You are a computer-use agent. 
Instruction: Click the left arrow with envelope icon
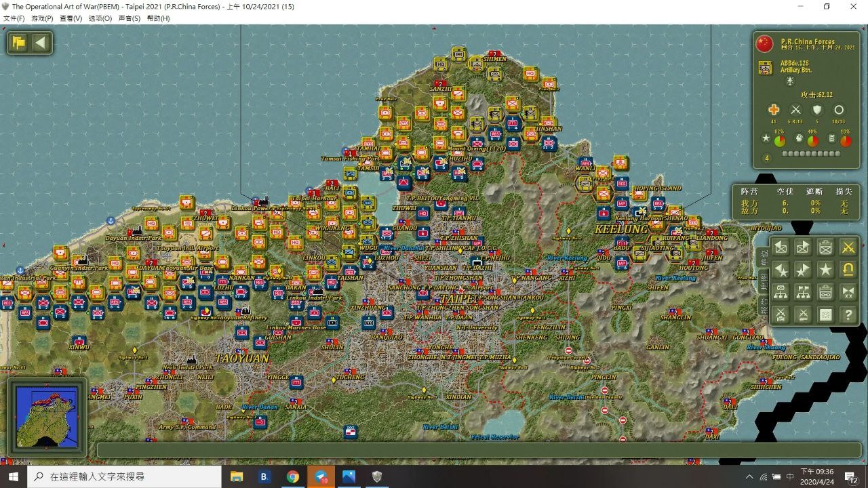[781, 247]
